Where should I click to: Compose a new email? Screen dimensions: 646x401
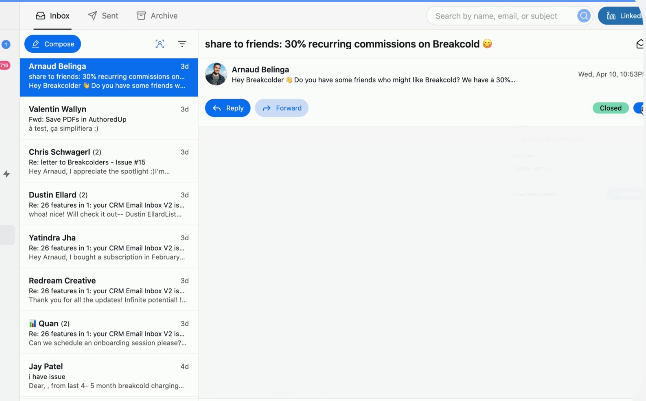[x=53, y=44]
